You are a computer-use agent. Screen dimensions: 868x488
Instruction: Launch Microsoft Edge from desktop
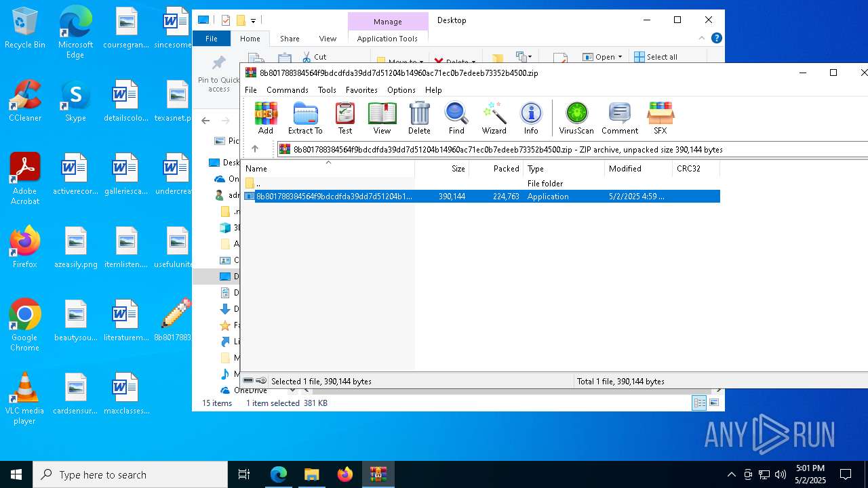coord(75,33)
